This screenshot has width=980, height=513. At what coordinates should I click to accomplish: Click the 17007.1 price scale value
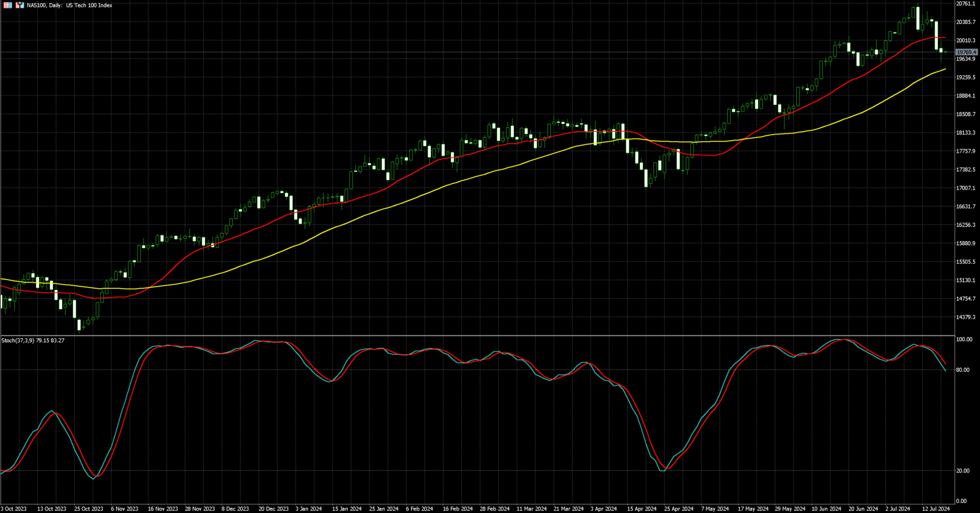pyautogui.click(x=966, y=188)
